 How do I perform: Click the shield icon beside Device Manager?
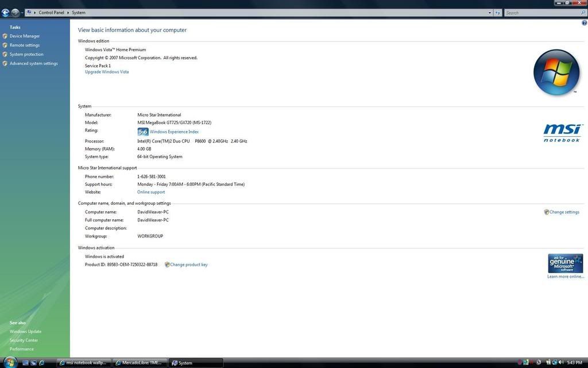pos(5,36)
